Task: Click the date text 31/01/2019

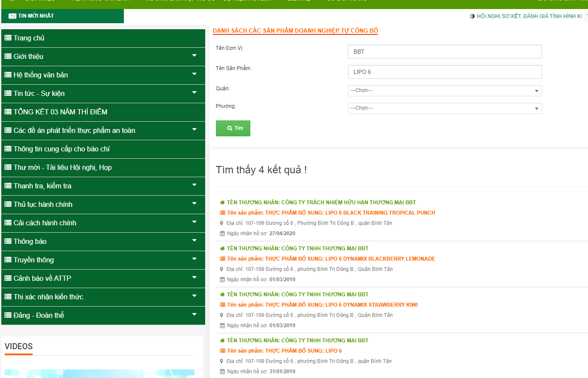Action: coord(282,372)
